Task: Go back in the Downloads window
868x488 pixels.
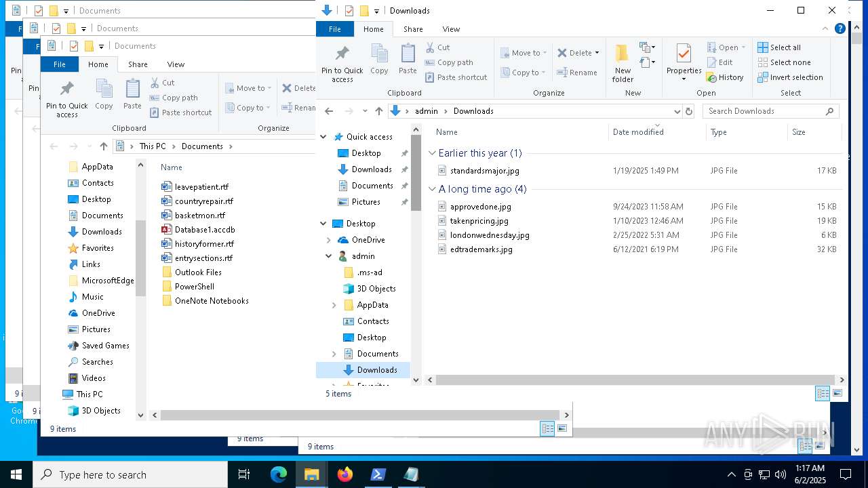Action: [x=329, y=111]
